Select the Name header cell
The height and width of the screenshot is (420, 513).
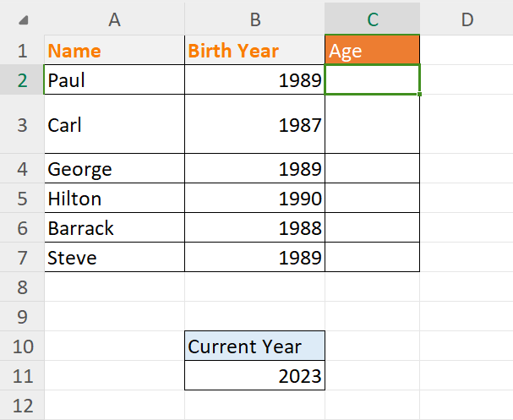[114, 51]
